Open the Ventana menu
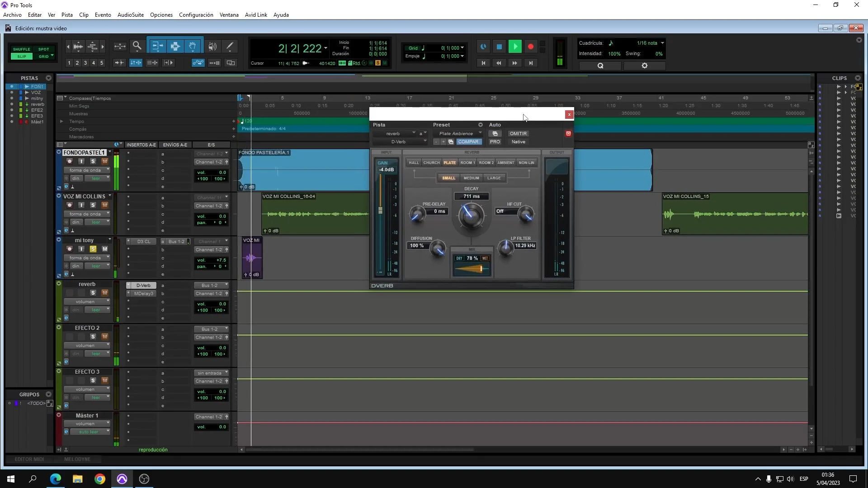Viewport: 868px width, 488px height. click(229, 14)
